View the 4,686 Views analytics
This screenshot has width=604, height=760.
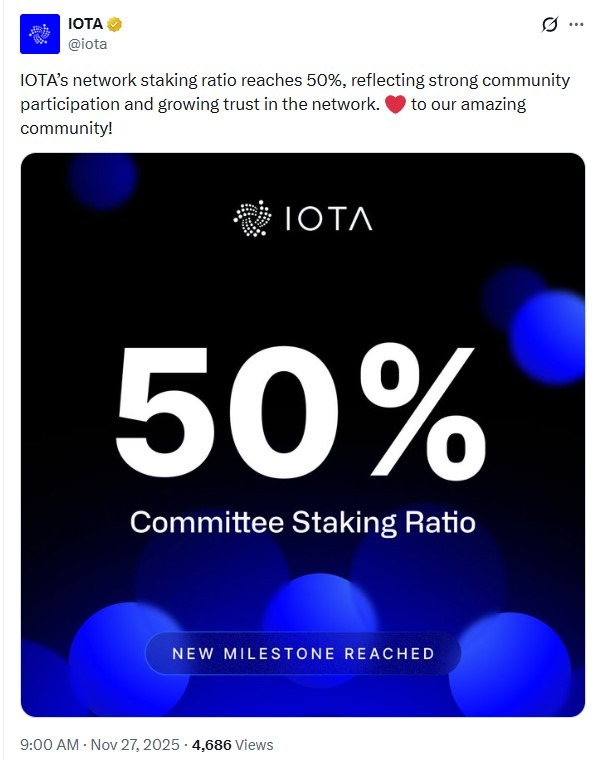click(232, 744)
